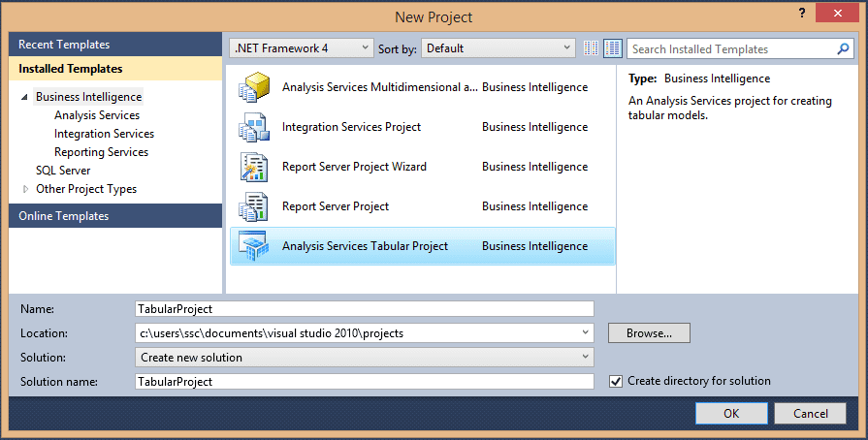Click the 'Analysis Services Multidimensional a...' template name
This screenshot has height=440, width=868.
click(380, 87)
